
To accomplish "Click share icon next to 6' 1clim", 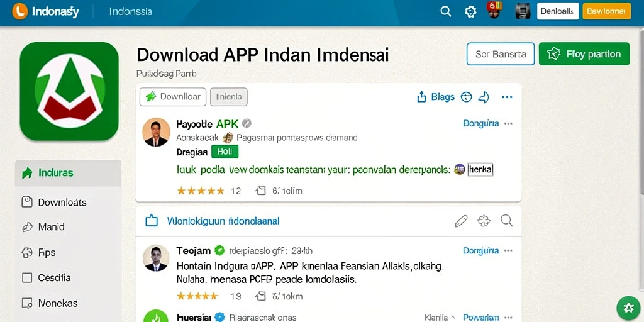I will tap(260, 190).
